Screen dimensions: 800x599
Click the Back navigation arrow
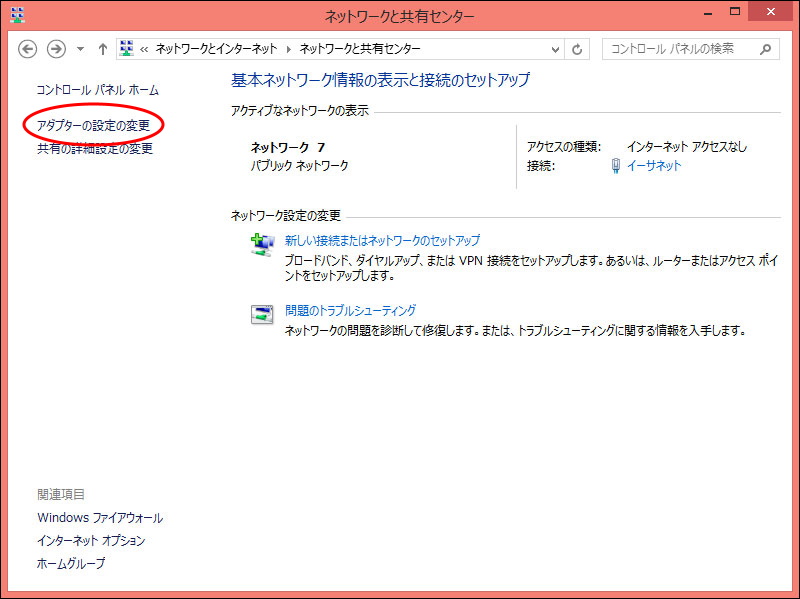point(28,49)
